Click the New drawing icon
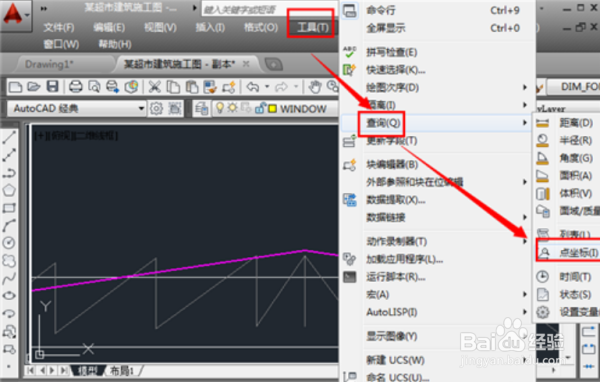Image resolution: width=600 pixels, height=382 pixels. pos(15,87)
